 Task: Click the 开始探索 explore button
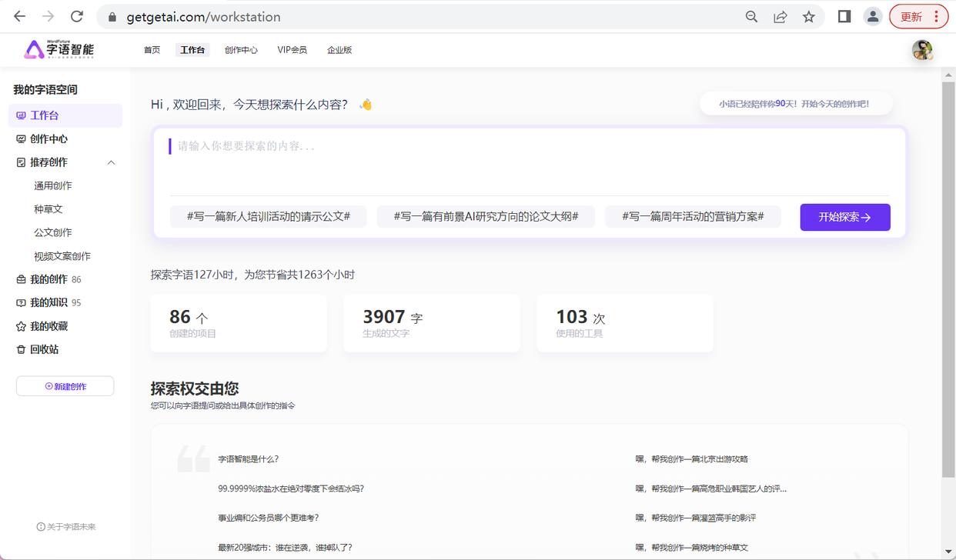(x=844, y=217)
